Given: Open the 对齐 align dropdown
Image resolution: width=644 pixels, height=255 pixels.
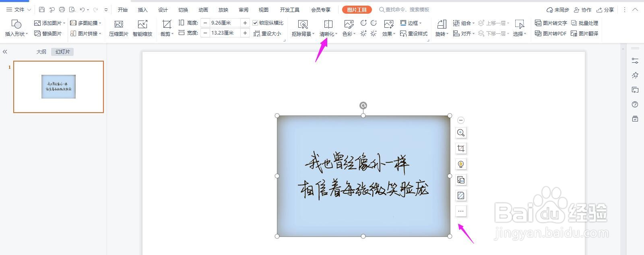Looking at the screenshot, I should [464, 34].
